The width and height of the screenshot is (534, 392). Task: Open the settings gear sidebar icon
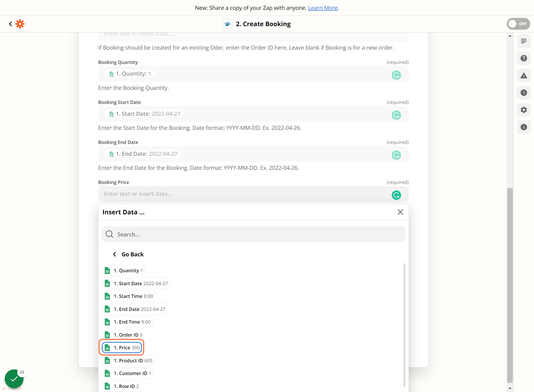(x=523, y=110)
